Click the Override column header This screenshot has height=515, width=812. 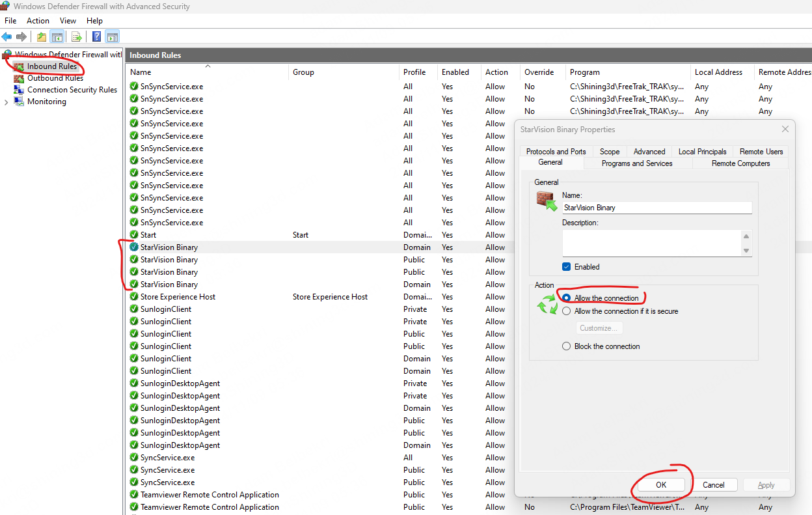(543, 72)
